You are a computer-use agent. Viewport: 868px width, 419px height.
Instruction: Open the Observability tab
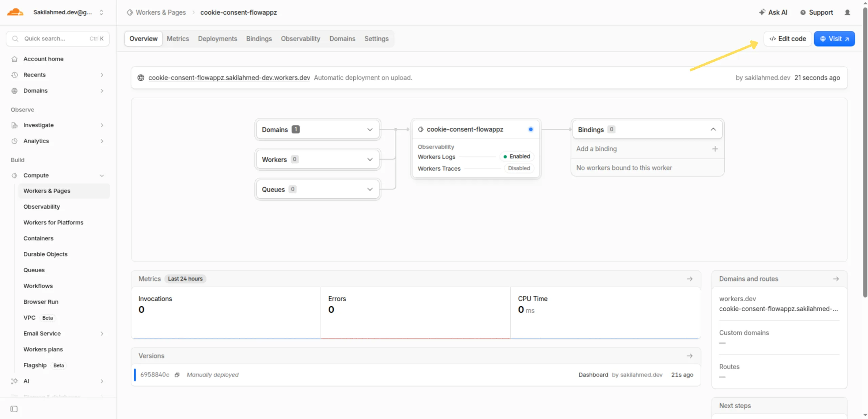(x=300, y=39)
